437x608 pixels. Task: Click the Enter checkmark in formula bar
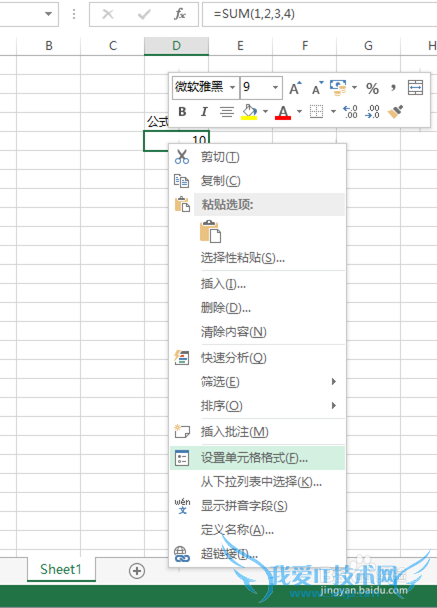pyautogui.click(x=144, y=14)
